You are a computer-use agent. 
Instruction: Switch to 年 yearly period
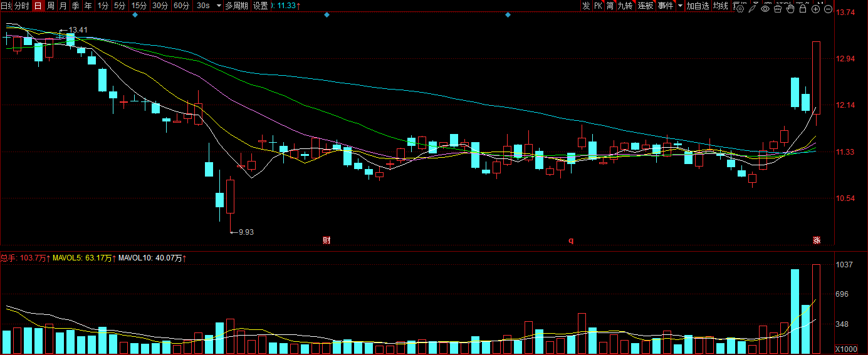[x=88, y=6]
